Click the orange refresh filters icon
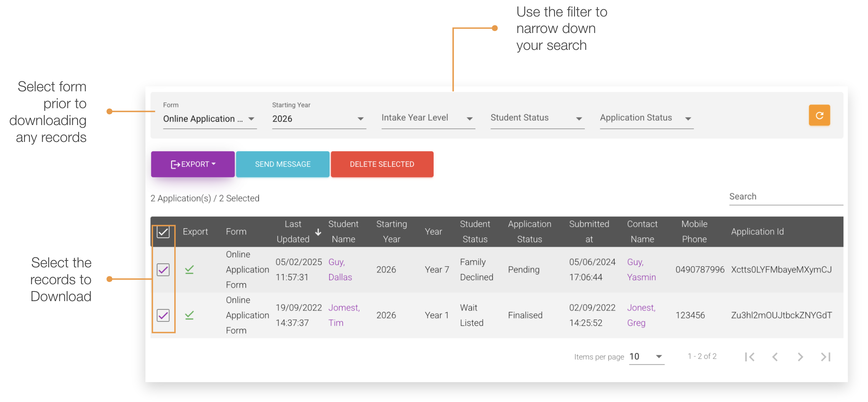This screenshot has width=868, height=402. click(x=819, y=115)
